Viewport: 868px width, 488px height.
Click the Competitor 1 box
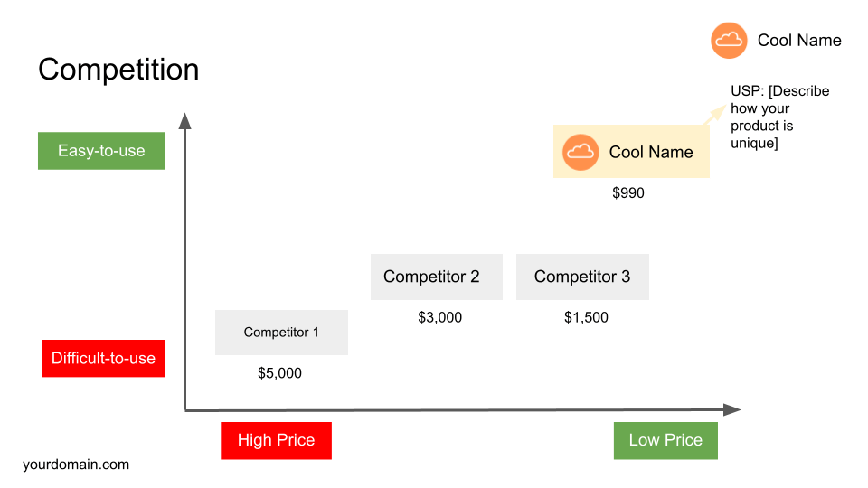coord(281,333)
